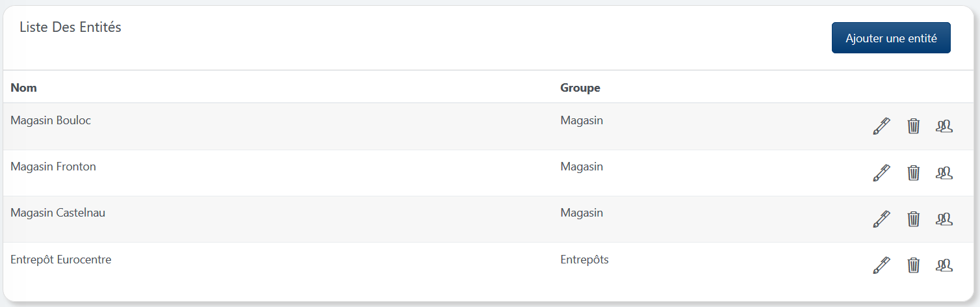Delete Entrepôt Eurocentre with trash icon
This screenshot has height=307, width=980.
(x=913, y=265)
